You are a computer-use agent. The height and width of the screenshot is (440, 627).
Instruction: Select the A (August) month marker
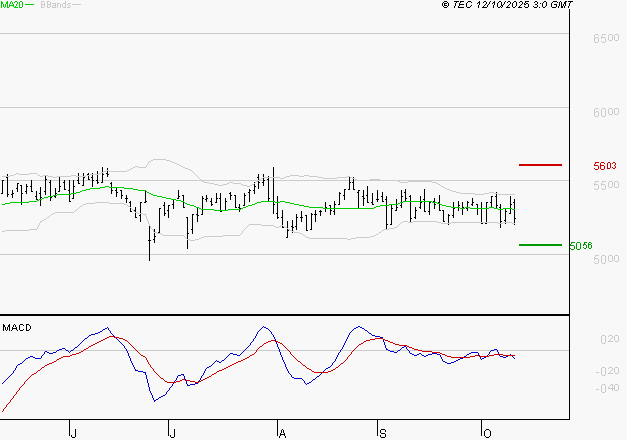(282, 432)
